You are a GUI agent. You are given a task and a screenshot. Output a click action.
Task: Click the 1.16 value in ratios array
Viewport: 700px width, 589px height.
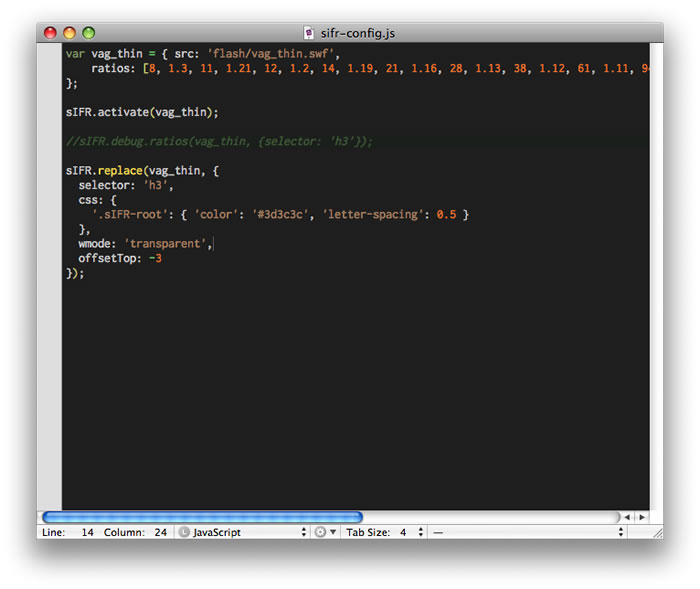coord(424,68)
